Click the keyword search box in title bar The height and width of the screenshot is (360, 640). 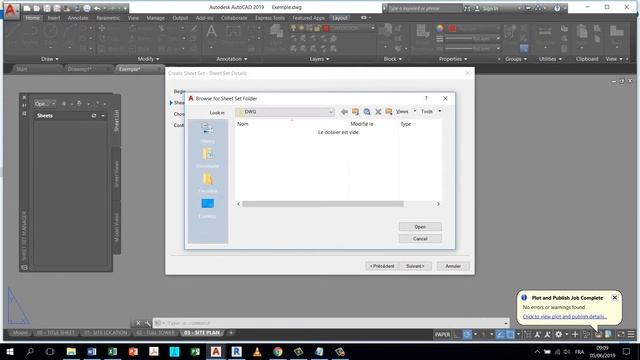tap(424, 8)
